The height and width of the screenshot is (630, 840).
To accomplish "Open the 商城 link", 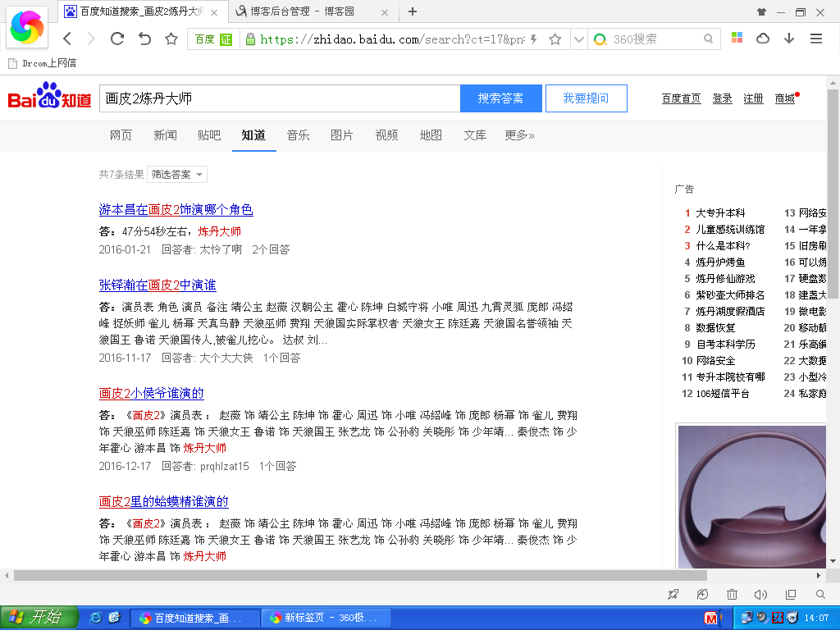I will [x=785, y=98].
